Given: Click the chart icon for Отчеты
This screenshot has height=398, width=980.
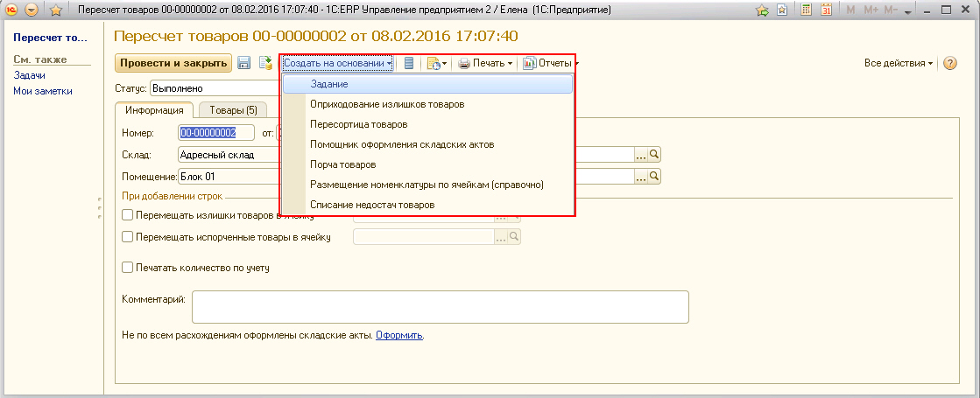Looking at the screenshot, I should click(x=529, y=63).
